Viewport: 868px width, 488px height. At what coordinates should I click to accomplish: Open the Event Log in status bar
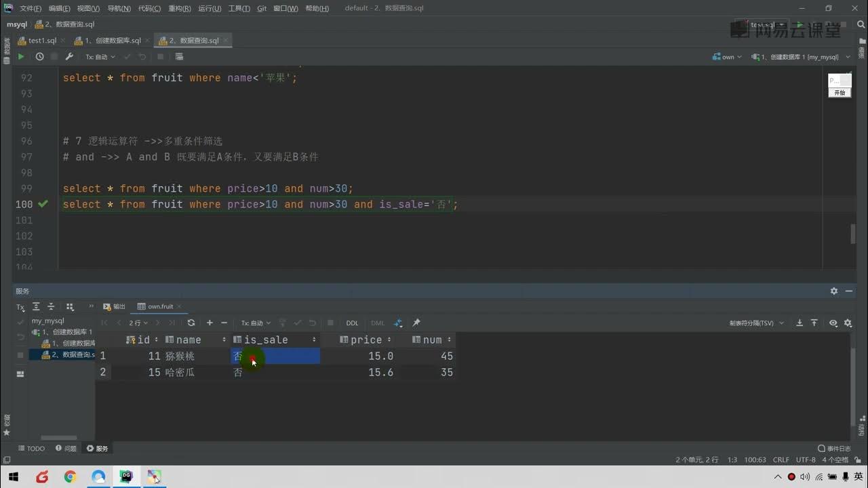point(834,449)
